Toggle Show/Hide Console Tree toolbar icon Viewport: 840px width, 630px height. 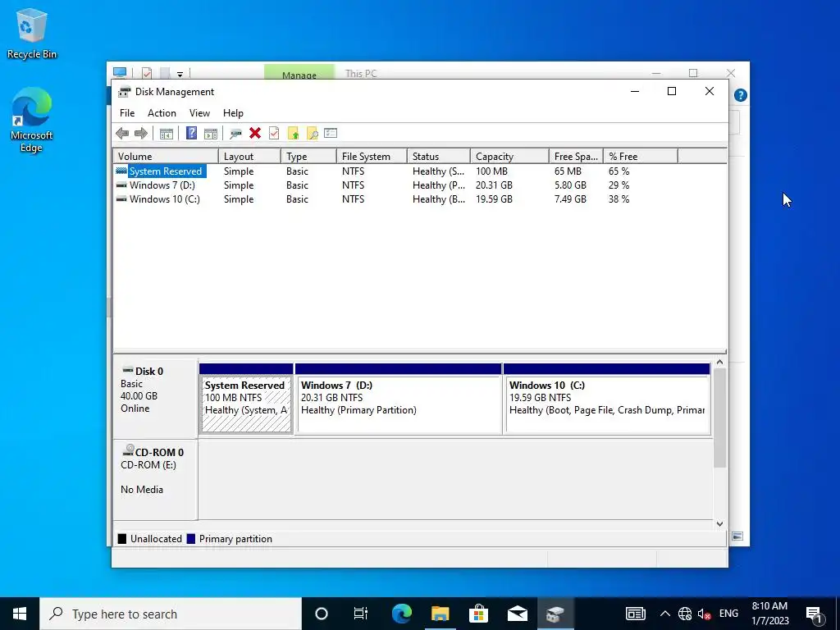166,134
